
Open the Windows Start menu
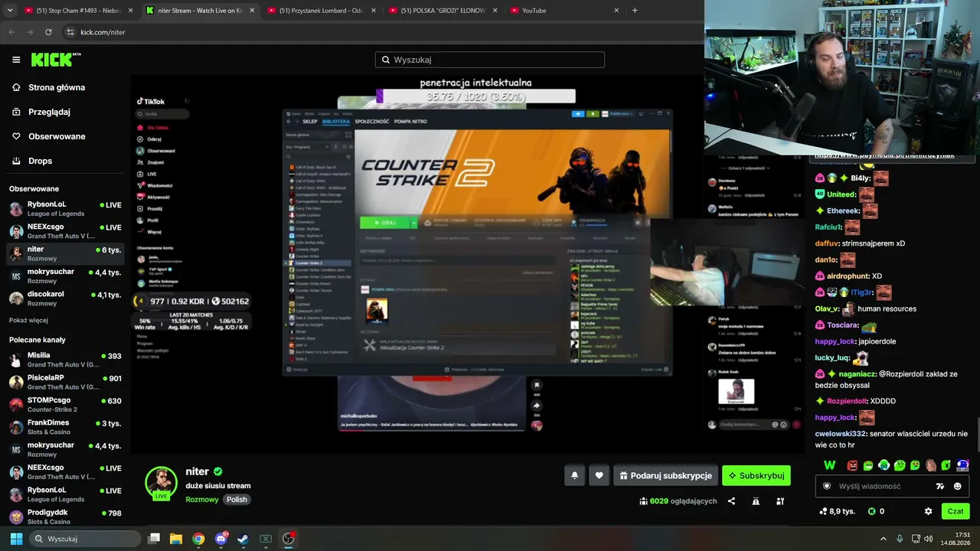[x=16, y=539]
